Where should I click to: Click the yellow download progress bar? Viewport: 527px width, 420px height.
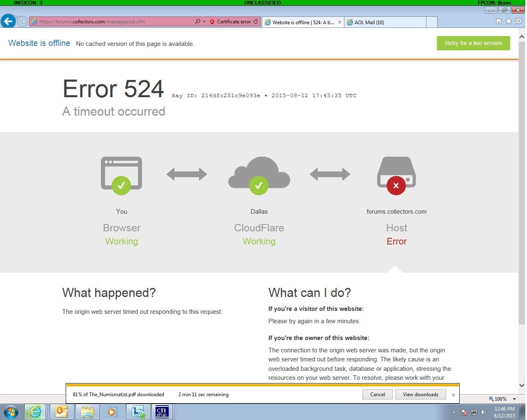coord(262,385)
